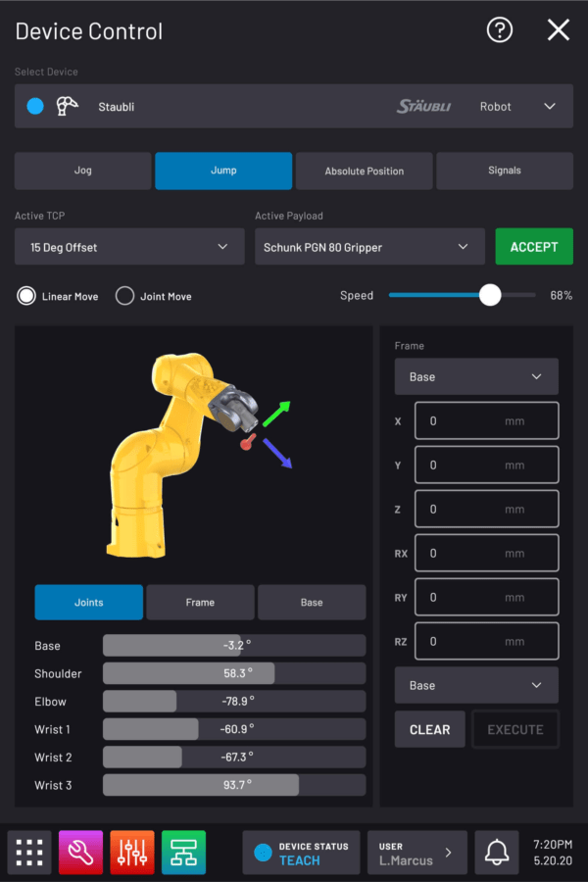Click the robot arm device icon
This screenshot has height=882, width=588.
click(68, 106)
